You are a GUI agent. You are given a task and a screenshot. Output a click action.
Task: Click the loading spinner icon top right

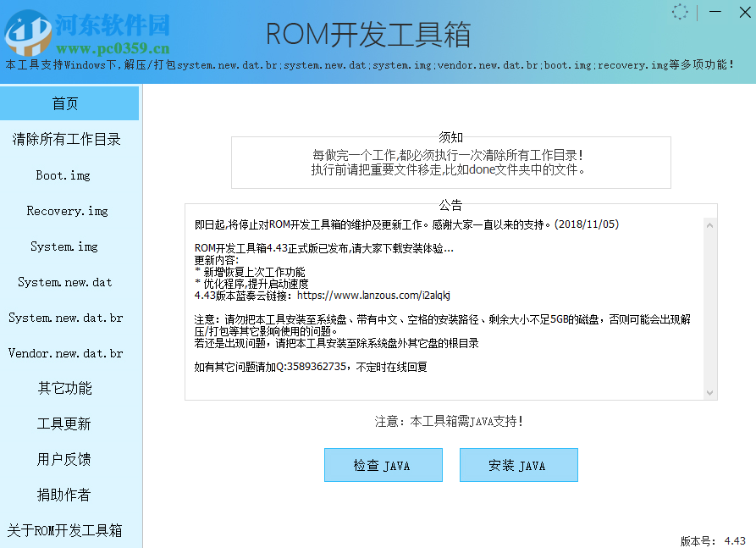click(x=680, y=12)
